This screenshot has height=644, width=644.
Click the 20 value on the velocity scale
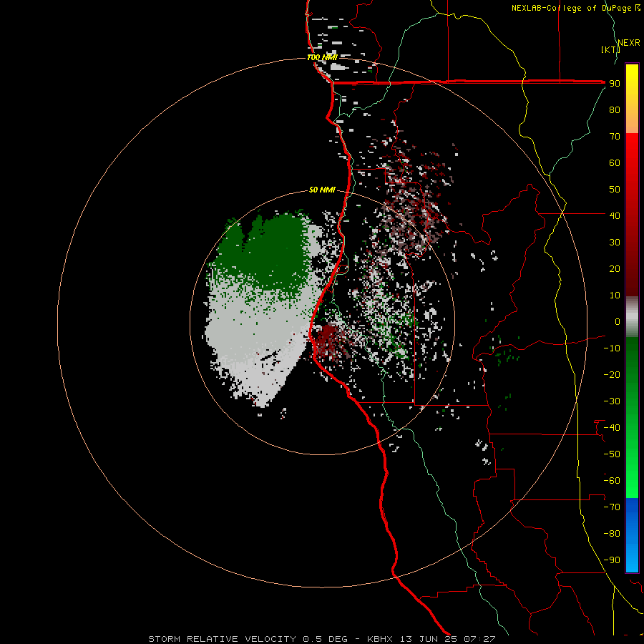(x=615, y=268)
